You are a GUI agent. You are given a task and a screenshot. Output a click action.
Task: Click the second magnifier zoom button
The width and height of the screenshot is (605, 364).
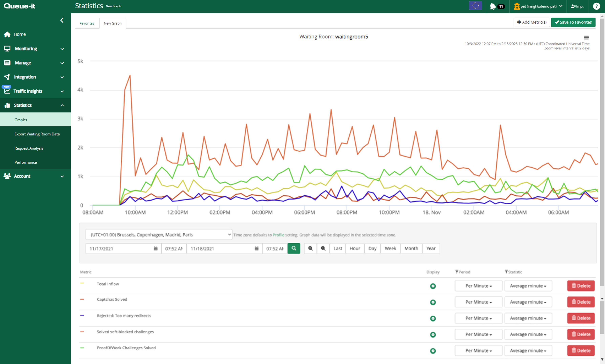tap(323, 248)
